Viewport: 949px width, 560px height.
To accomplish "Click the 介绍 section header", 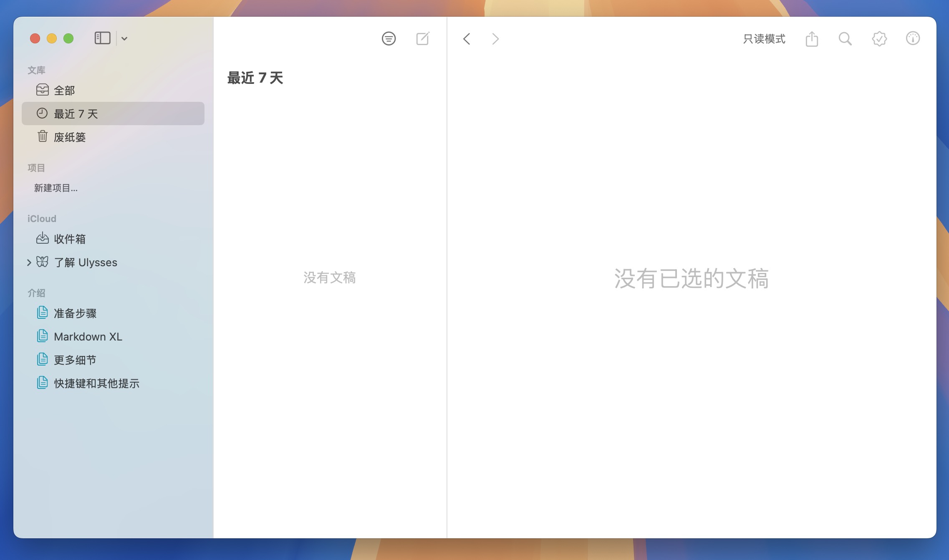I will point(36,293).
